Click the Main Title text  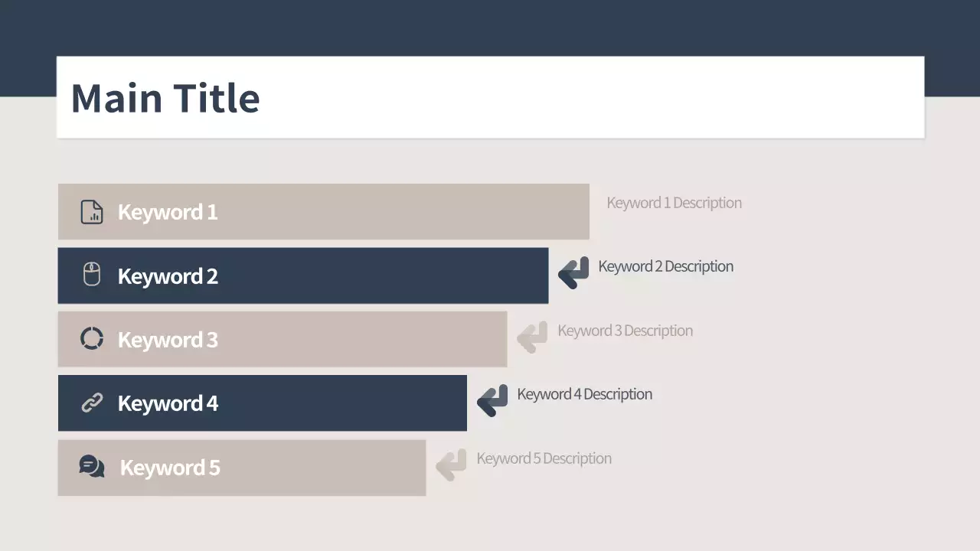coord(165,98)
